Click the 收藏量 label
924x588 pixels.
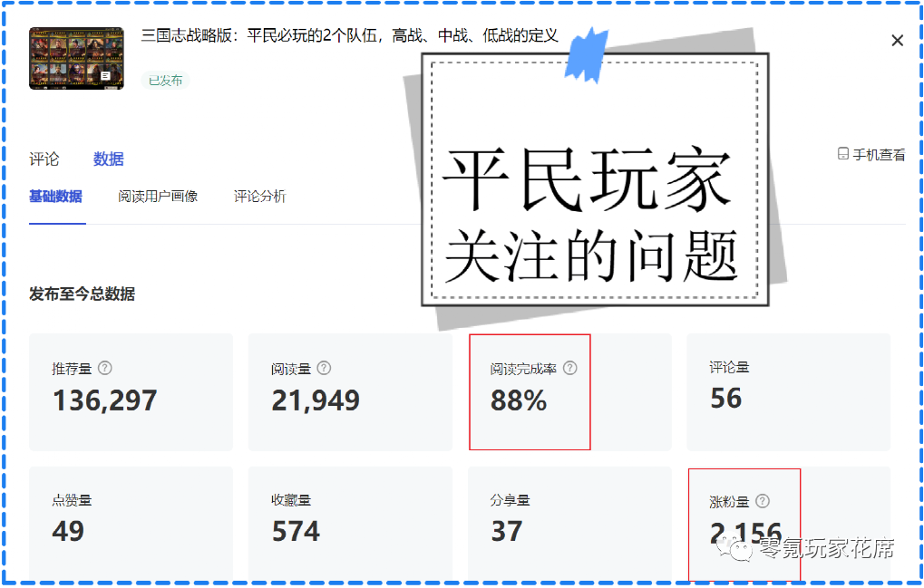[x=291, y=500]
